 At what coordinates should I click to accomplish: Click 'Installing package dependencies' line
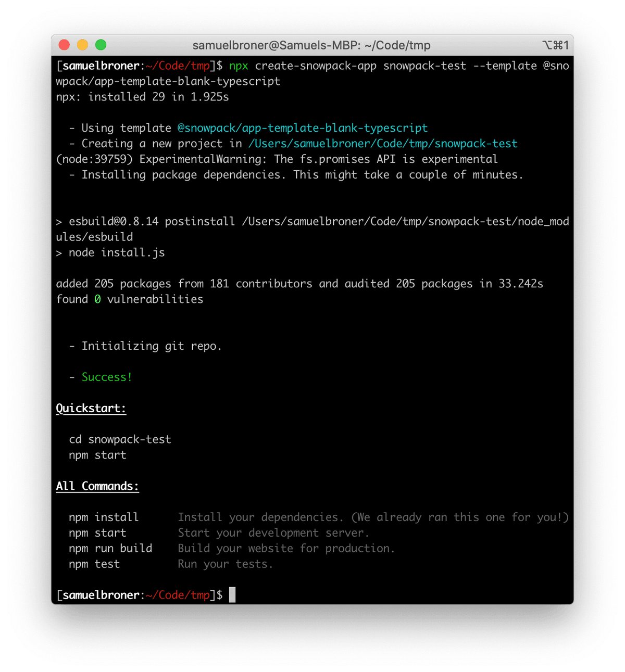click(x=296, y=175)
